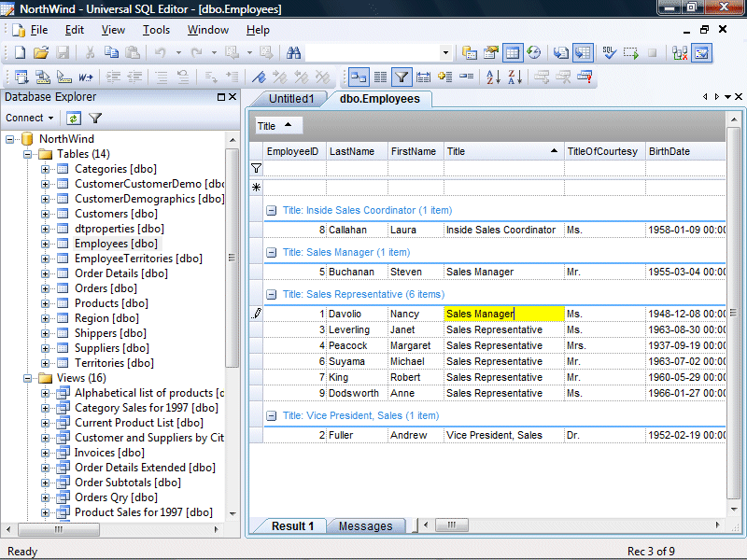Open the search combo box dropdown arrow
This screenshot has width=747, height=560.
pos(445,53)
